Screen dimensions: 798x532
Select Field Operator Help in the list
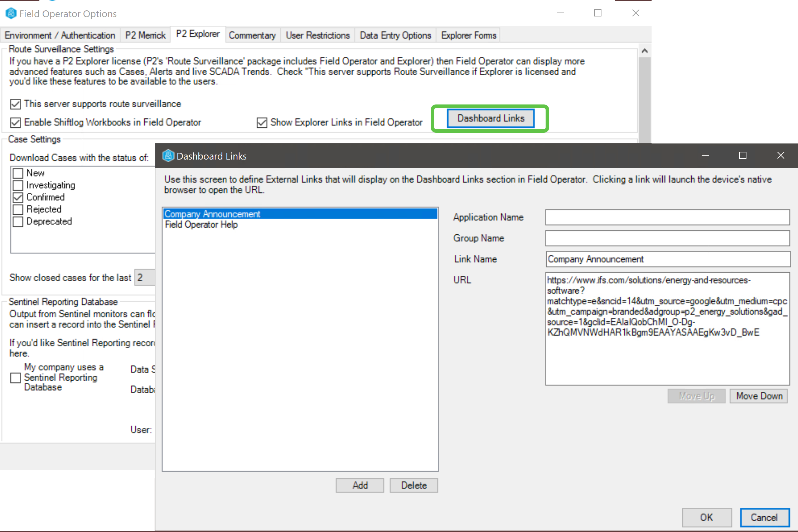(x=201, y=225)
